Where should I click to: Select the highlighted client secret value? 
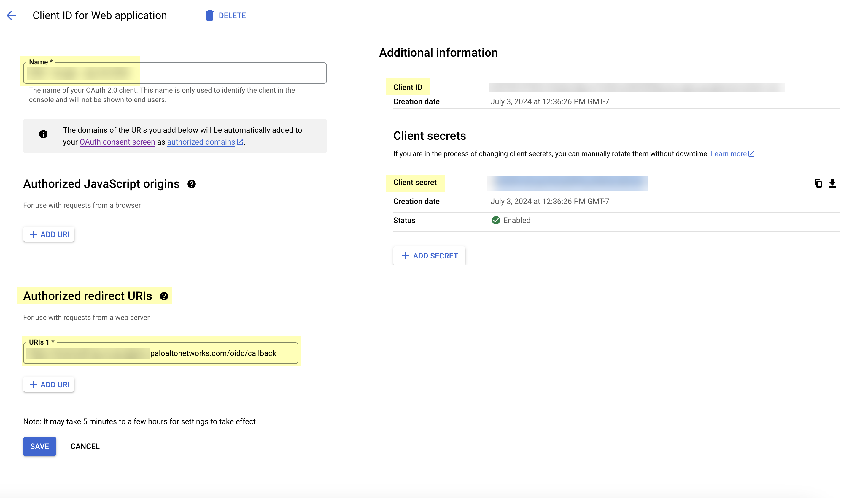567,183
